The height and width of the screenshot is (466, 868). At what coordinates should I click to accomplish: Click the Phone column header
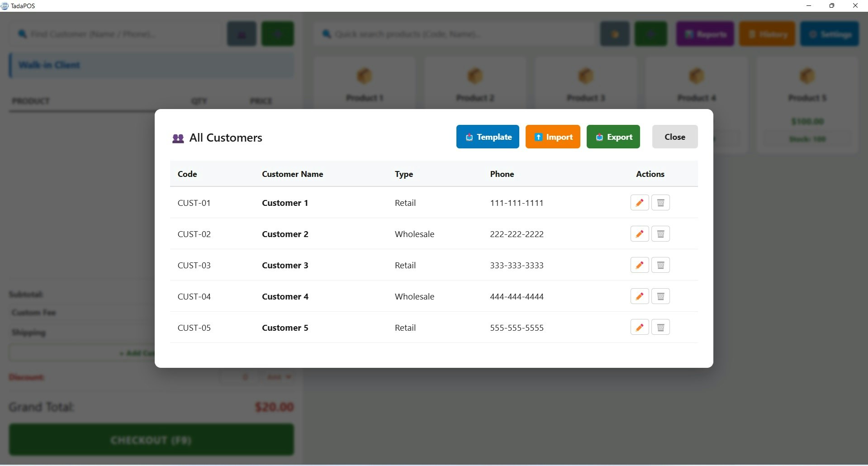coord(502,174)
